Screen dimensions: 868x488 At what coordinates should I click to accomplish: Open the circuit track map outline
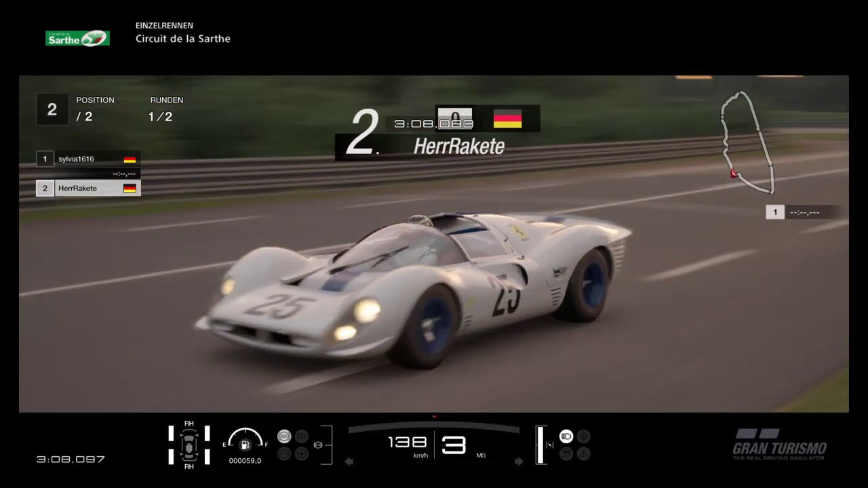747,142
